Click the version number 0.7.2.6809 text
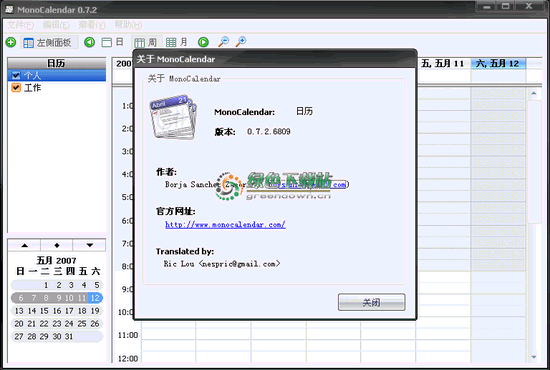This screenshot has width=550, height=370. tap(269, 132)
